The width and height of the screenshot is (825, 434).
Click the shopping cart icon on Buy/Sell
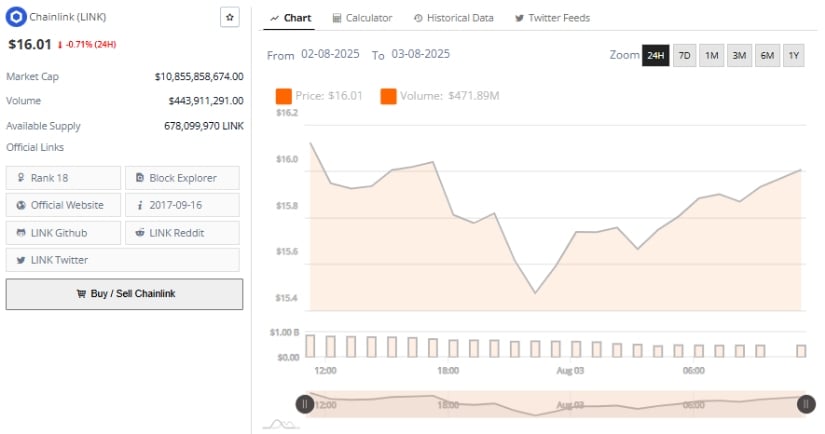point(81,294)
